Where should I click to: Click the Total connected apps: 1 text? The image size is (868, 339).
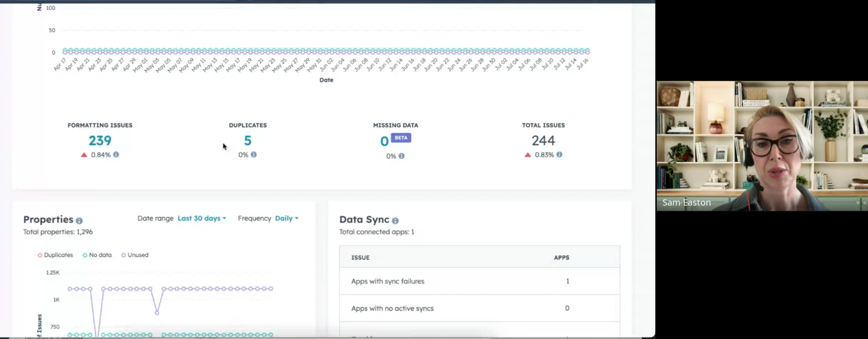coord(377,232)
